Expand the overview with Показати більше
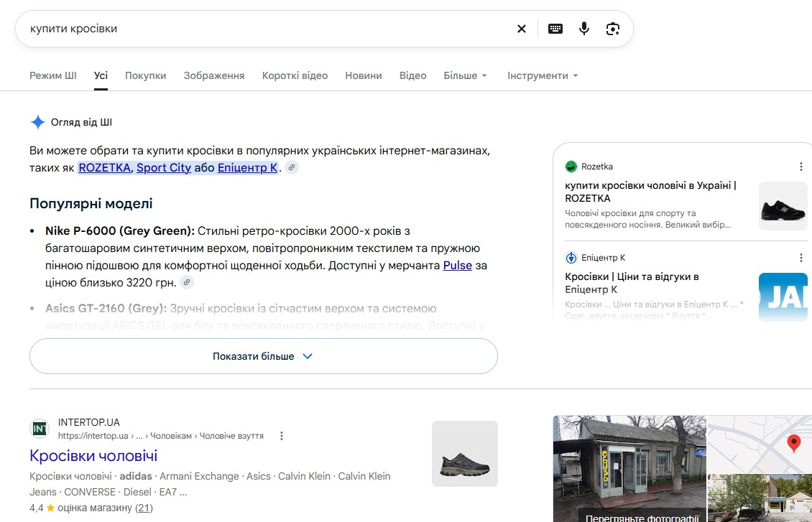 click(264, 356)
